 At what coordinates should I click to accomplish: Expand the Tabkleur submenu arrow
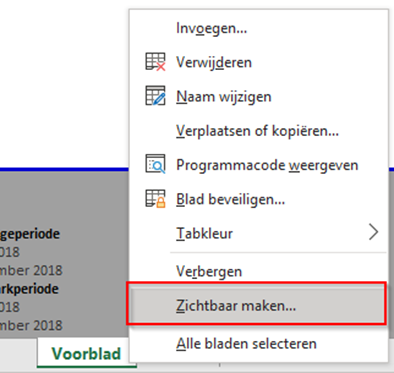click(374, 232)
